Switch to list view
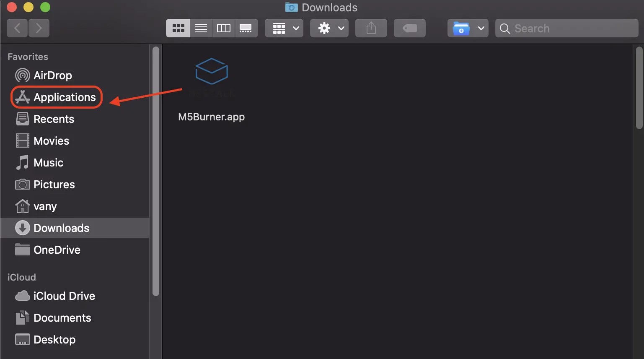This screenshot has width=644, height=359. pyautogui.click(x=201, y=28)
